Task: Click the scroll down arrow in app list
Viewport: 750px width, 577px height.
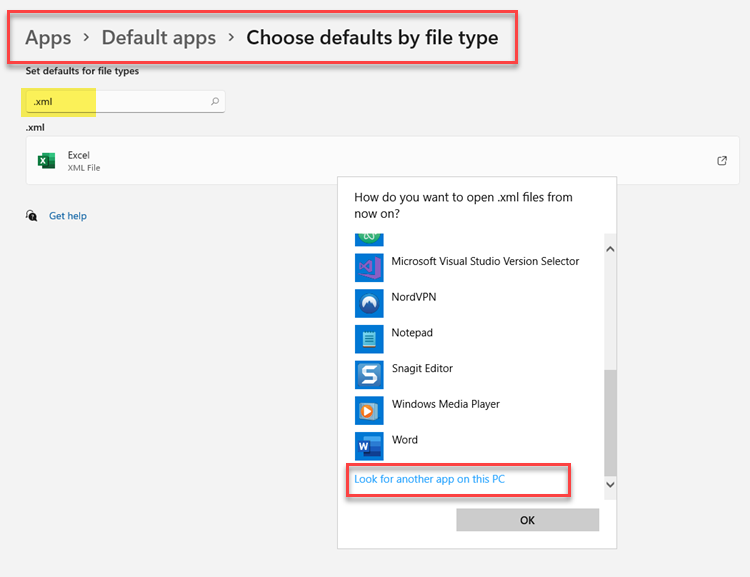Action: click(610, 484)
